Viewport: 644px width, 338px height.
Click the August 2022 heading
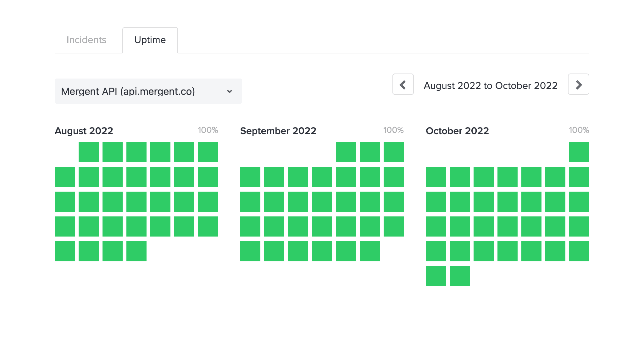[x=84, y=131]
